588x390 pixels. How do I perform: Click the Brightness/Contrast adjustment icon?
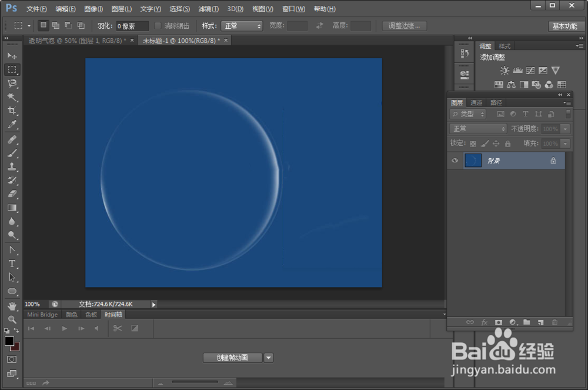[505, 71]
